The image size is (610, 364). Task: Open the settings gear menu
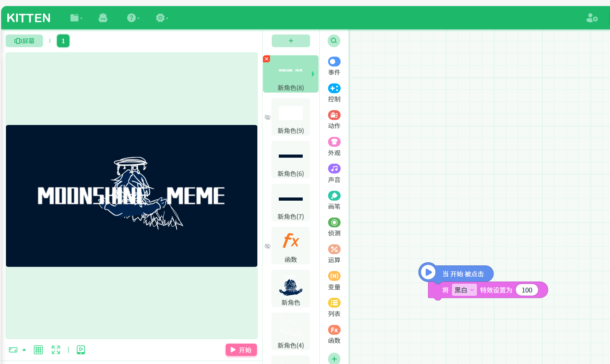click(162, 18)
